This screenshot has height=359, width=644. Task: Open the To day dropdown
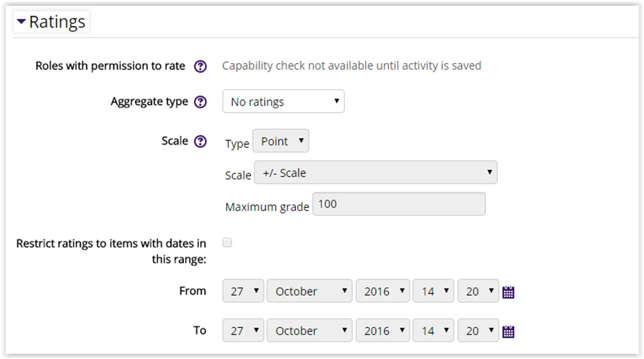243,331
